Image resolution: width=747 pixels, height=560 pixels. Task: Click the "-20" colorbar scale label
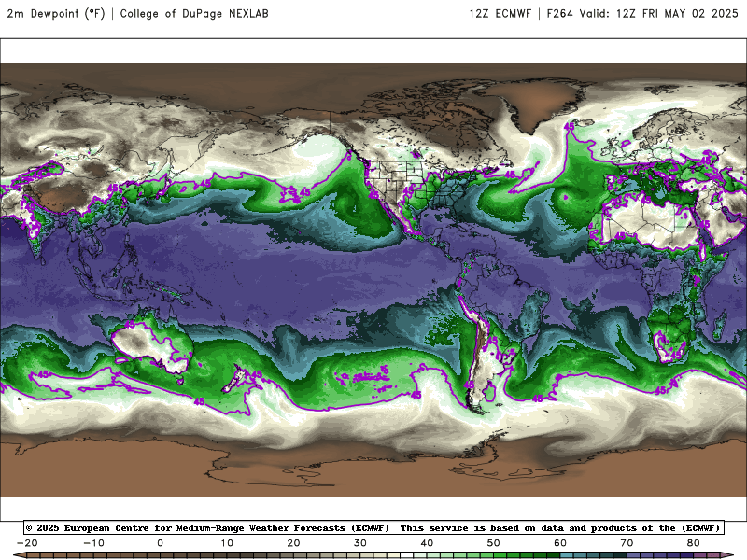[27, 543]
